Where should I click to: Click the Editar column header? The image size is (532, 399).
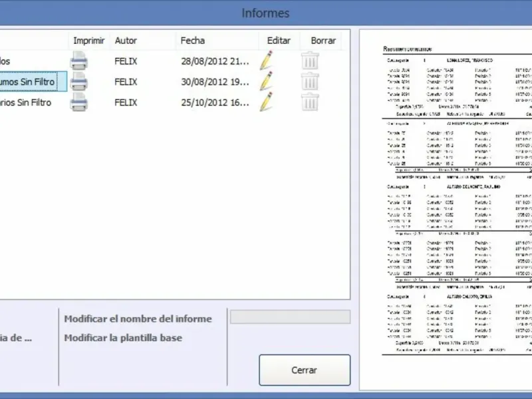(279, 41)
